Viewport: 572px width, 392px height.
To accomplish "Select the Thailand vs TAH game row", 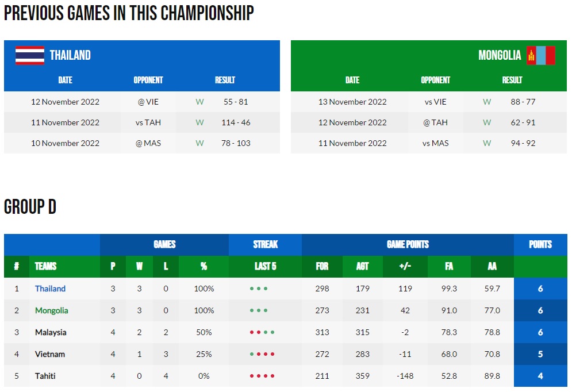I will [141, 122].
